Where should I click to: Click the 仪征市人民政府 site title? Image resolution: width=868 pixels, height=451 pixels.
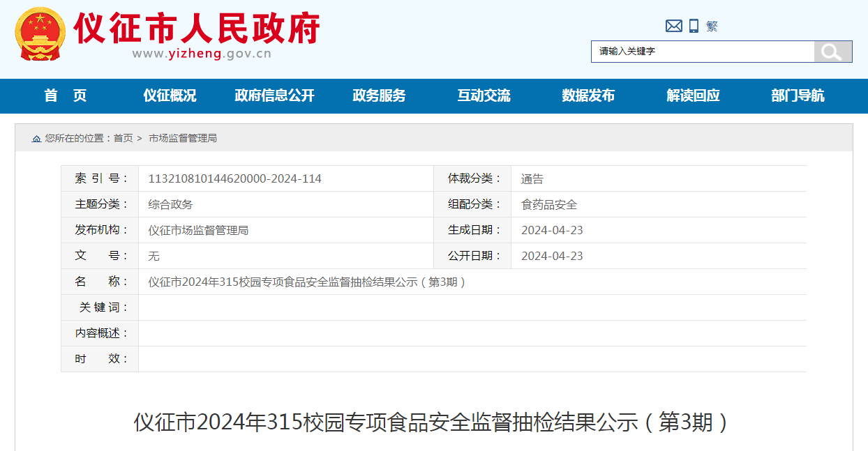(197, 28)
